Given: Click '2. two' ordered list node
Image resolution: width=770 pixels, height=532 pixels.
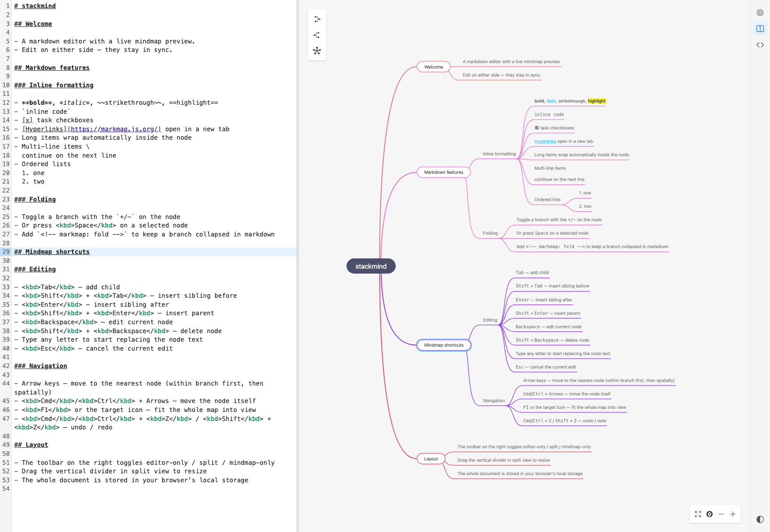Looking at the screenshot, I should [585, 206].
